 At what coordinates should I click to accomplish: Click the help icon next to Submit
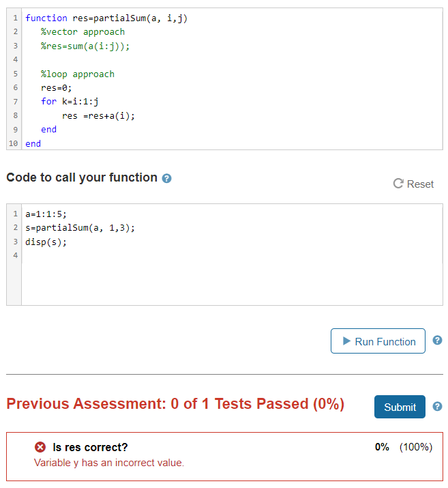pyautogui.click(x=437, y=406)
